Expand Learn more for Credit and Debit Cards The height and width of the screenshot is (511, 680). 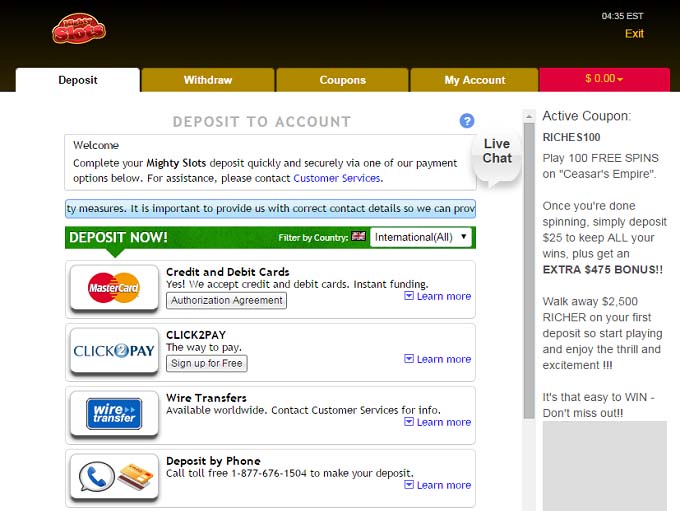click(437, 296)
